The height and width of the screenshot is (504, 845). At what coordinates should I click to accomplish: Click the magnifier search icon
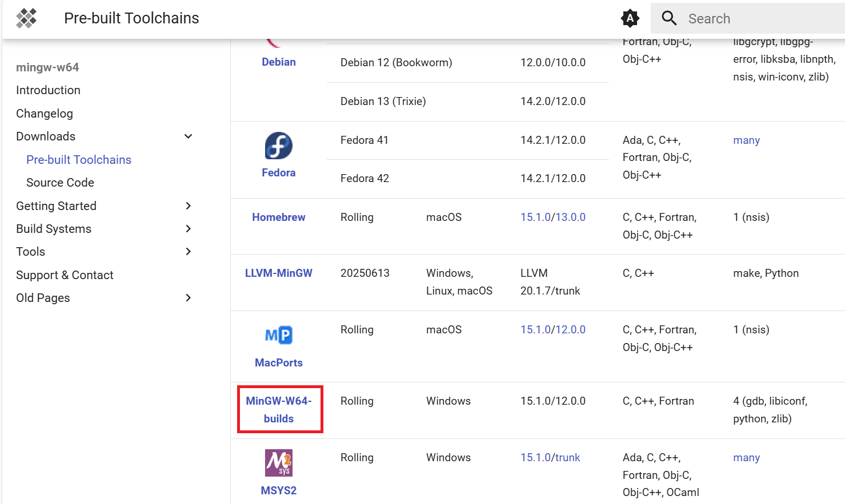[x=669, y=18]
